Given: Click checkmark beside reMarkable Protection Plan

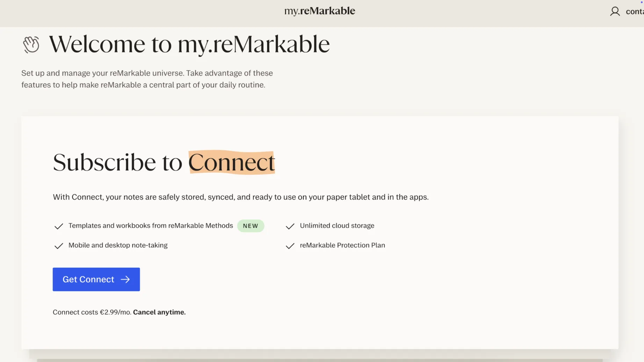Looking at the screenshot, I should pyautogui.click(x=290, y=246).
